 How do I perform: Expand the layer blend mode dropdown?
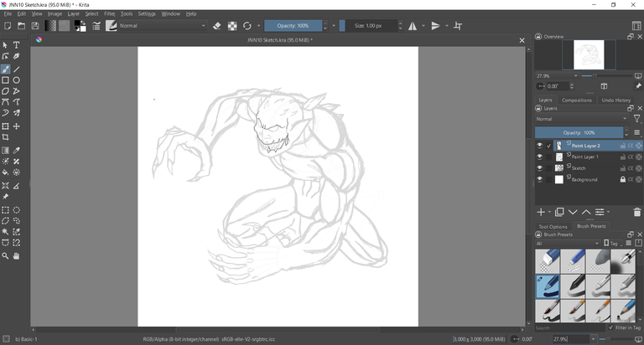(x=581, y=119)
